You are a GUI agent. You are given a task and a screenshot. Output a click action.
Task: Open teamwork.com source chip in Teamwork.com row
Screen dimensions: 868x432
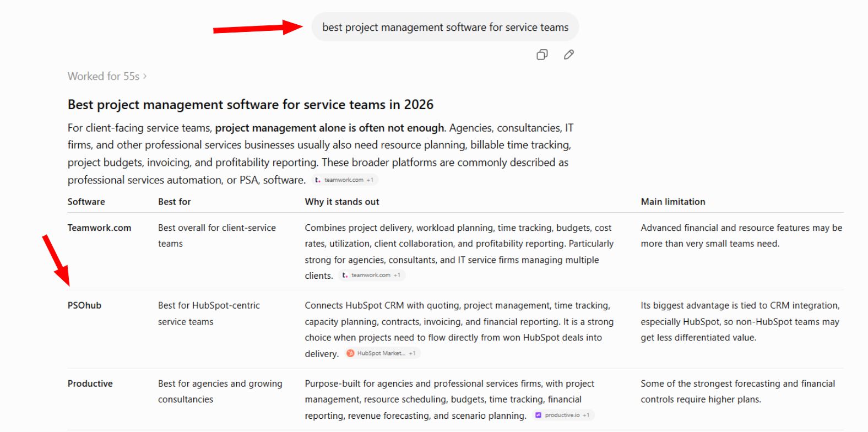pyautogui.click(x=372, y=276)
